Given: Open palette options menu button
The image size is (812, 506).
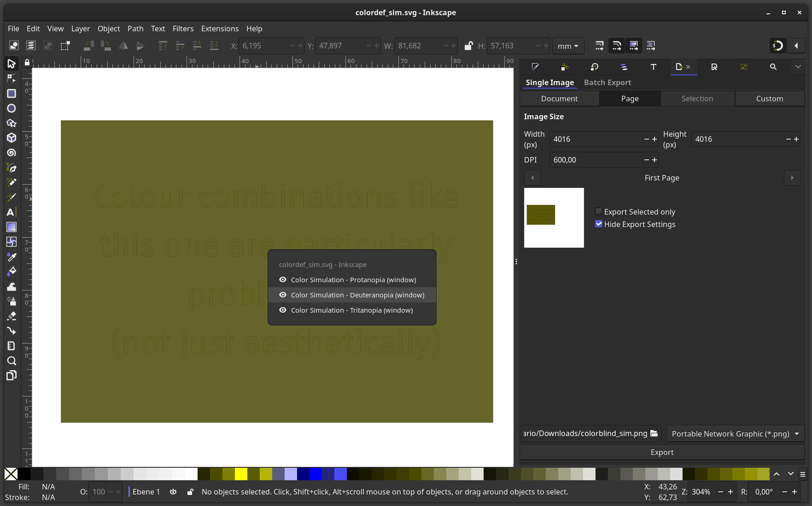Looking at the screenshot, I should [802, 474].
